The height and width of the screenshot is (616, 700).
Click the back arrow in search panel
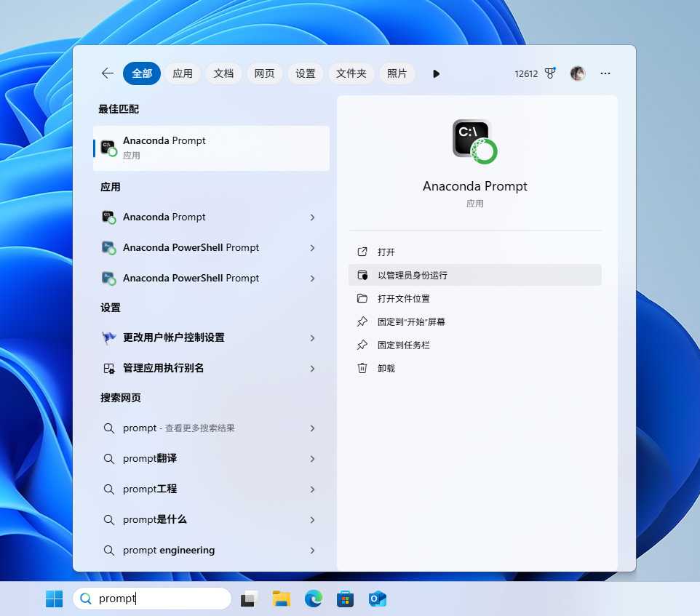click(107, 73)
